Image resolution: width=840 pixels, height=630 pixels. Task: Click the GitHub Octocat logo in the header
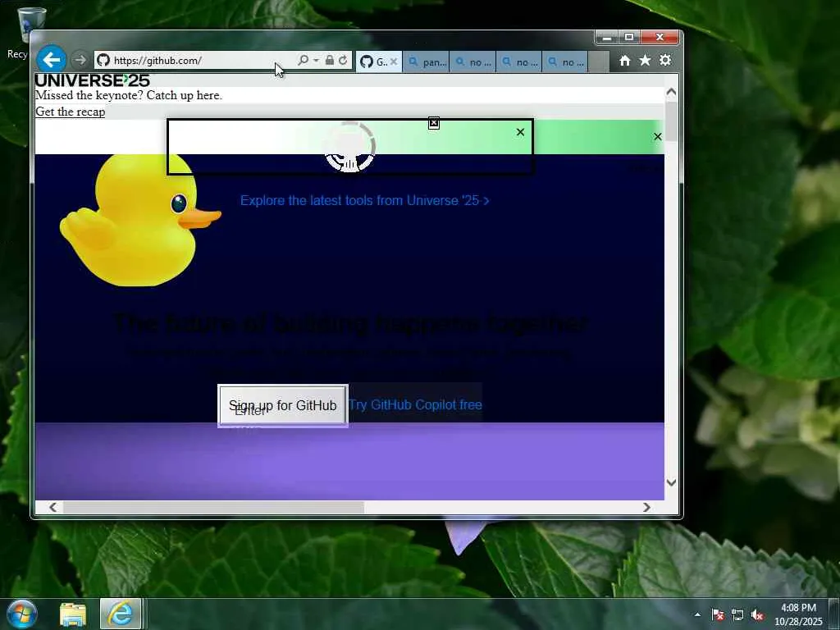[x=349, y=147]
